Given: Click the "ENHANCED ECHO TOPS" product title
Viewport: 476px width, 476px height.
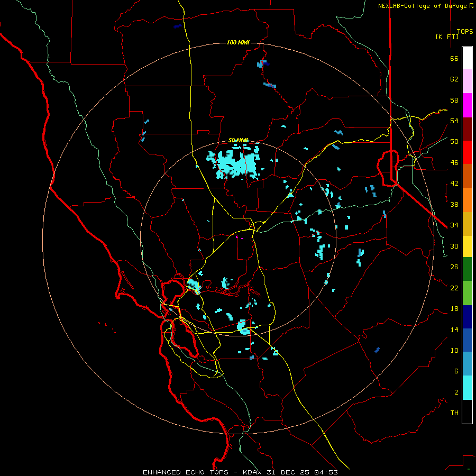Looking at the screenshot, I should tap(188, 472).
